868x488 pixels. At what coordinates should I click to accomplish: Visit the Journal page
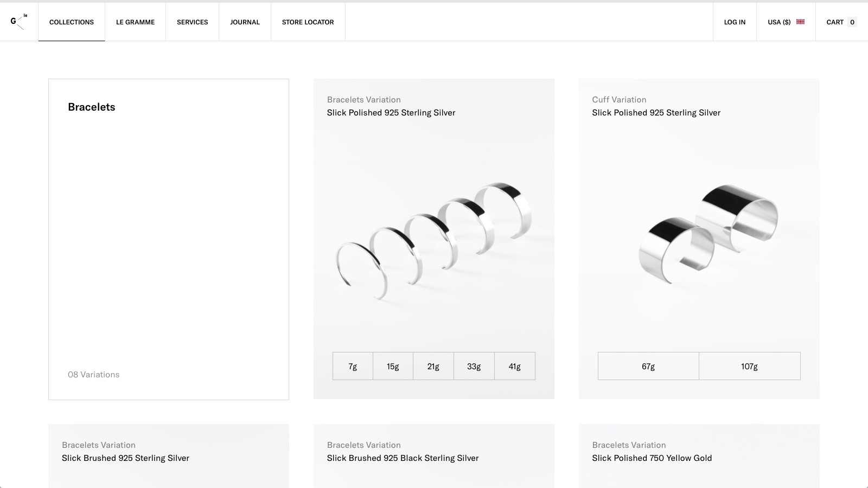click(245, 22)
